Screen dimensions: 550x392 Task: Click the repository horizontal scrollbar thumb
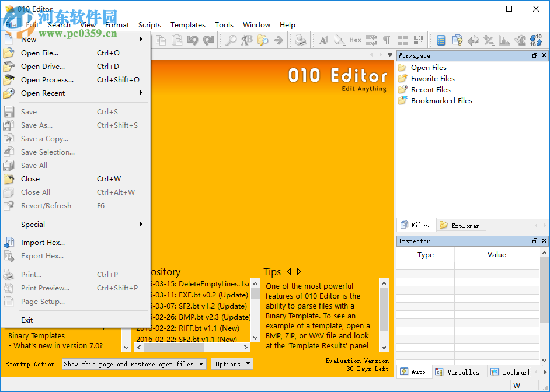(x=173, y=347)
